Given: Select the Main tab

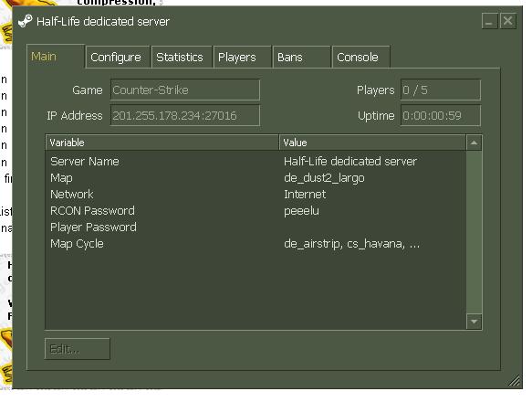Looking at the screenshot, I should [56, 57].
